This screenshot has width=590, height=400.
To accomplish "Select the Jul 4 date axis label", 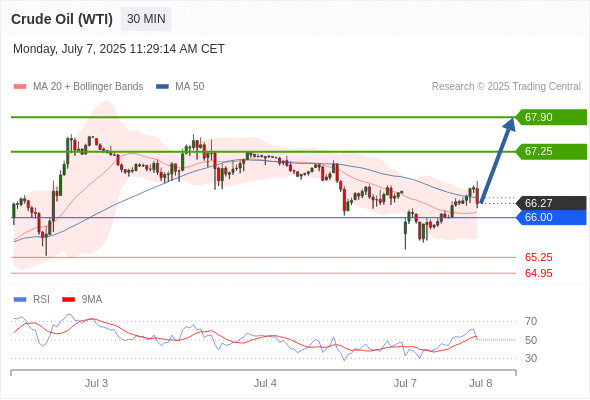I will 265,383.
